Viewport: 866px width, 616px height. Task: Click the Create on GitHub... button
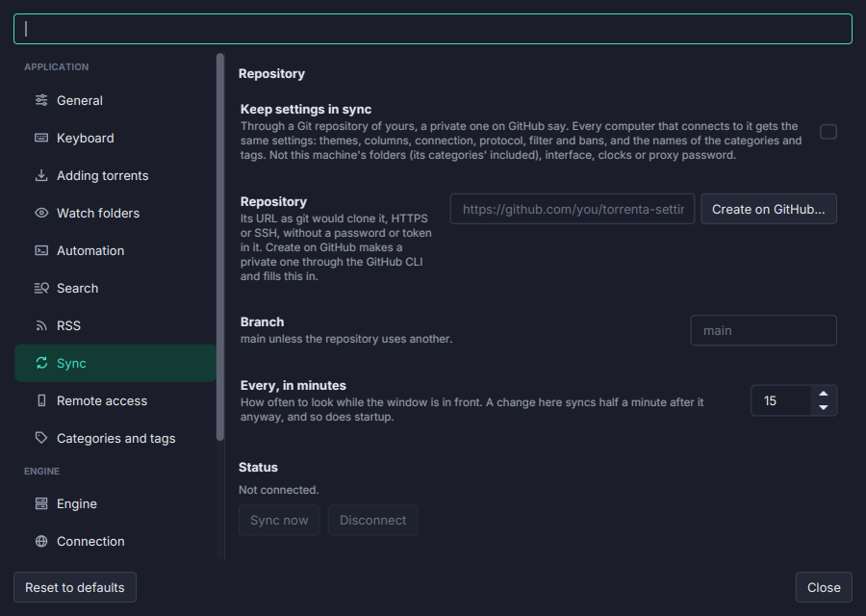tap(768, 209)
